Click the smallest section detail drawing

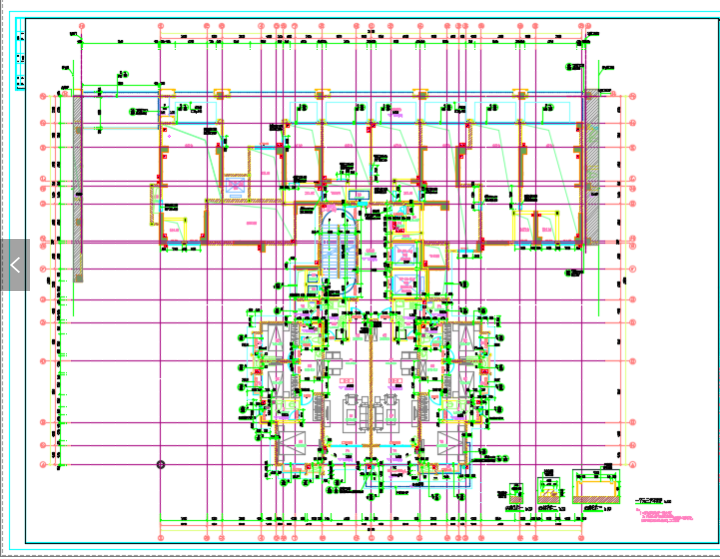click(516, 493)
